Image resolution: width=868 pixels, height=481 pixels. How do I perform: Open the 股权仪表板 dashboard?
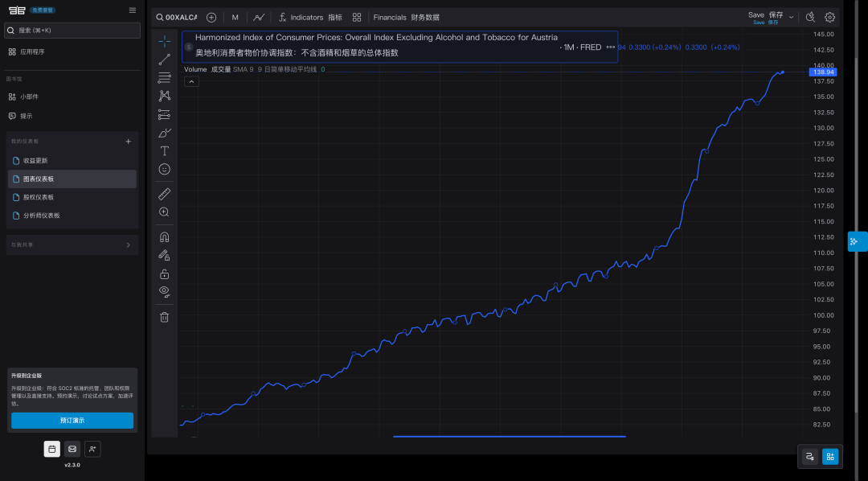tap(72, 197)
